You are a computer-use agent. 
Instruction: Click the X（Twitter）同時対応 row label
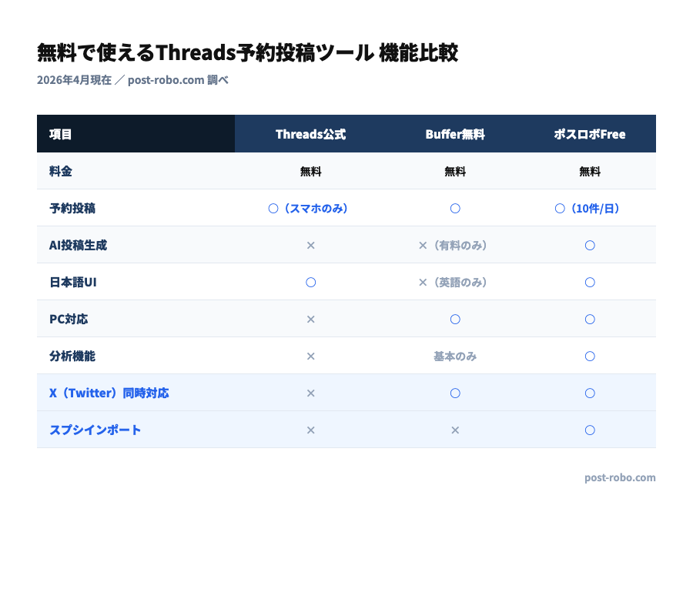(x=109, y=393)
